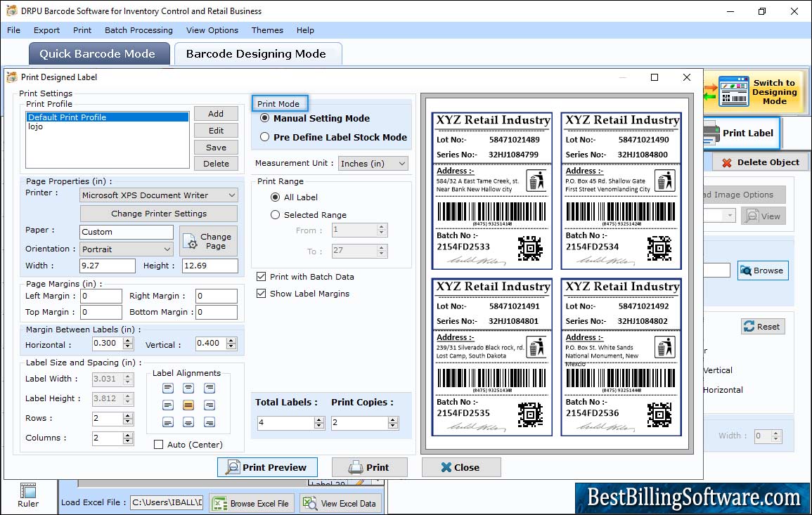Select bottom-left label alignment icon
812x515 pixels.
coord(168,422)
